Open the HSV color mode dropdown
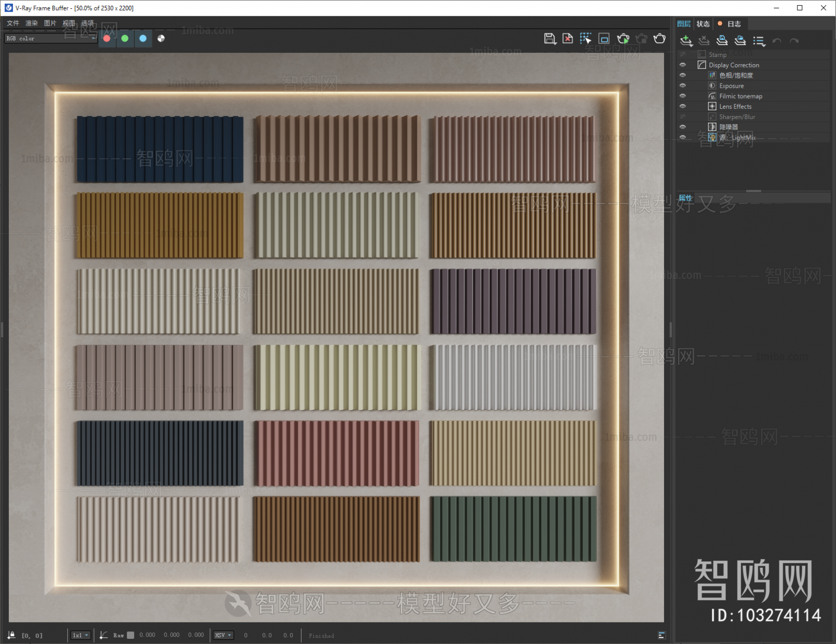The height and width of the screenshot is (644, 836). pyautogui.click(x=223, y=635)
